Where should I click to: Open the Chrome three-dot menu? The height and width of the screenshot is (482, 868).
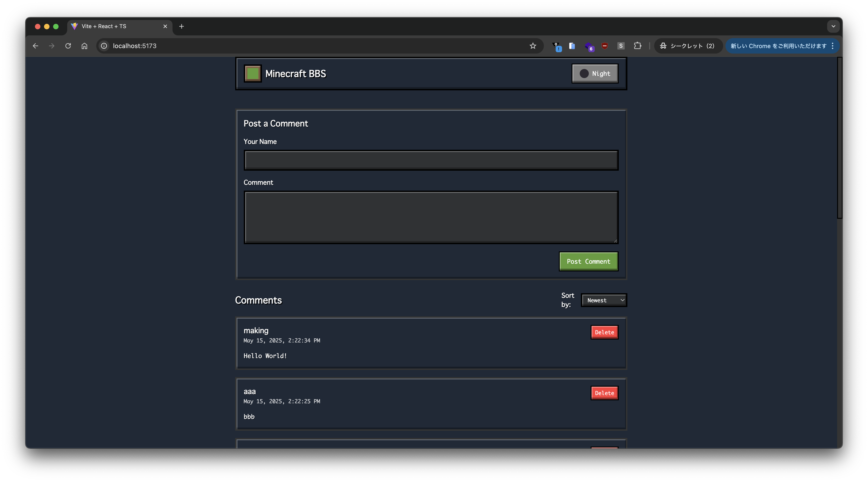pos(833,46)
